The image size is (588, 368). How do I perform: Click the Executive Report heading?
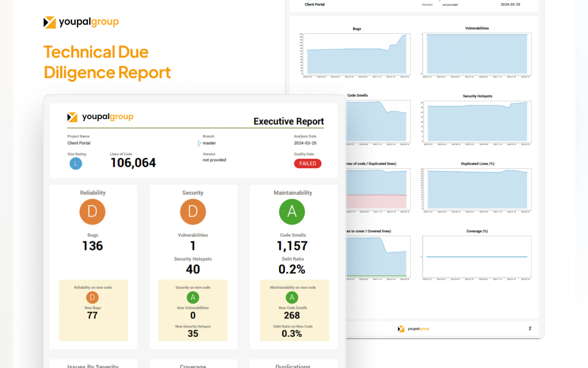point(288,121)
